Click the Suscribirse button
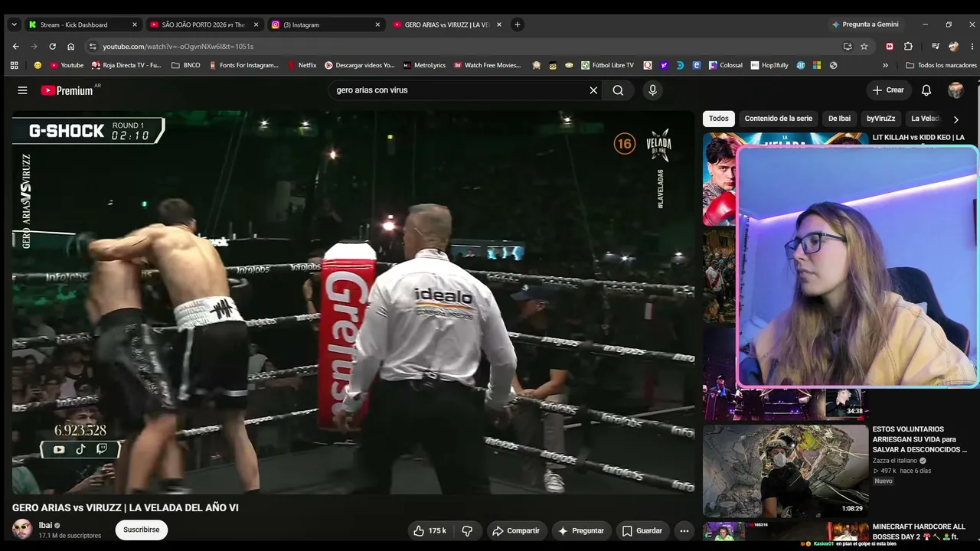Viewport: 980px width, 551px height. click(x=142, y=530)
